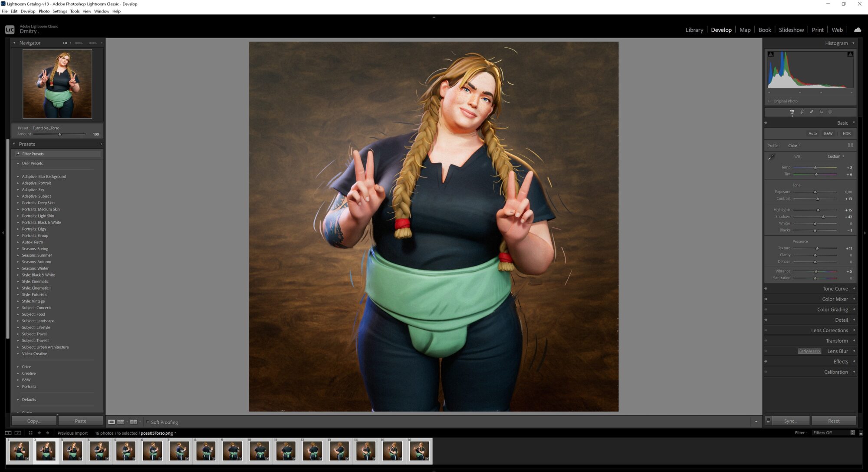868x472 pixels.
Task: Click the cloud sync status icon
Action: point(858,30)
